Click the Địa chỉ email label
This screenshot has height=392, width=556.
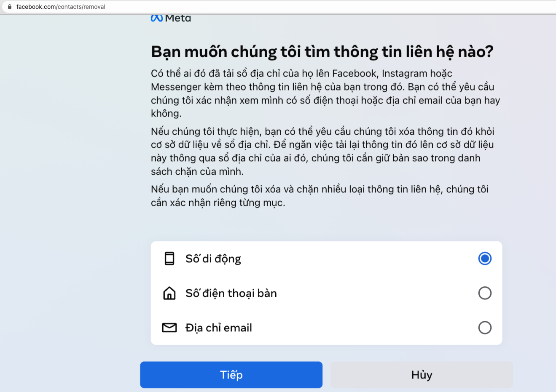click(219, 328)
